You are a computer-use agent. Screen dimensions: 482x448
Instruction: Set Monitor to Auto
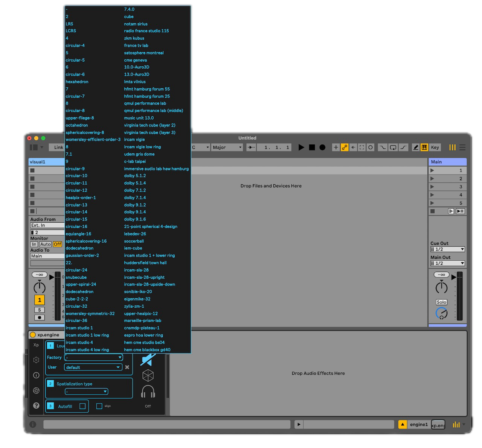pyautogui.click(x=46, y=244)
